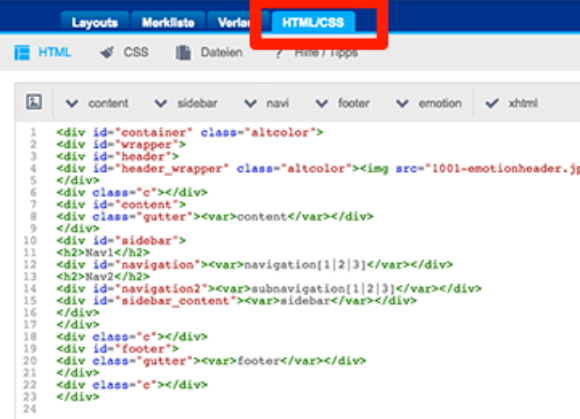Click the Dateien files icon
The height and width of the screenshot is (419, 580).
(x=183, y=53)
